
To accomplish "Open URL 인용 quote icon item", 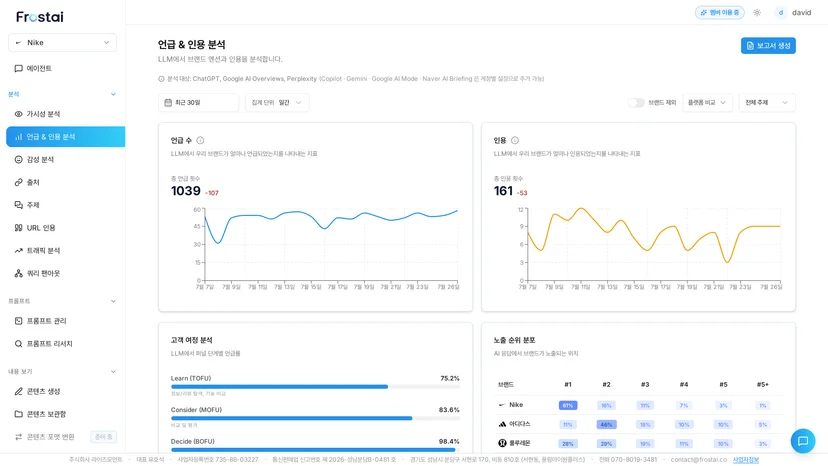I will [x=18, y=228].
